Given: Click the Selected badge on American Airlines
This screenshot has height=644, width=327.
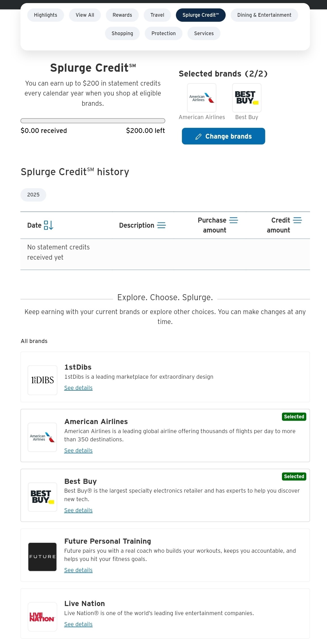Looking at the screenshot, I should (294, 417).
